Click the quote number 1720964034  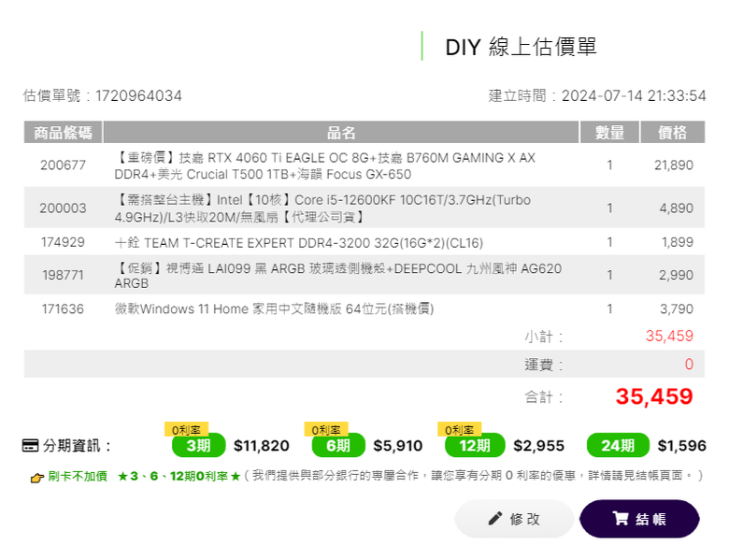pyautogui.click(x=138, y=95)
